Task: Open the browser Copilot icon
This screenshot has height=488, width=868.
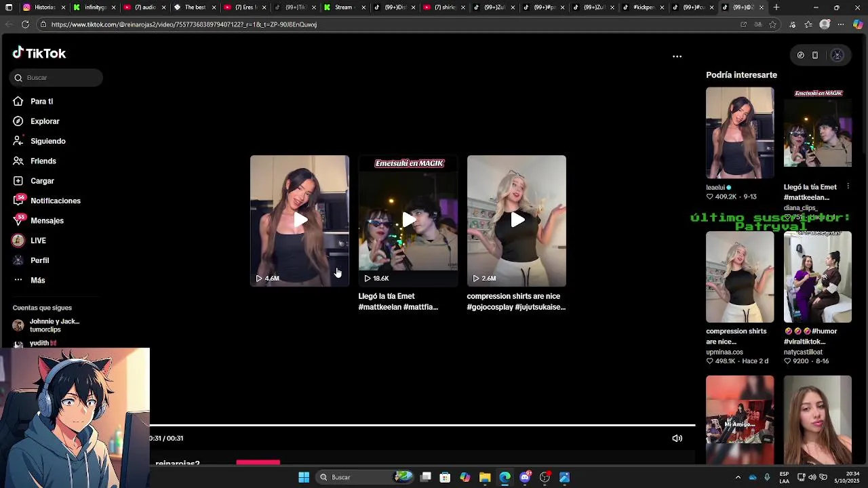Action: pos(858,24)
